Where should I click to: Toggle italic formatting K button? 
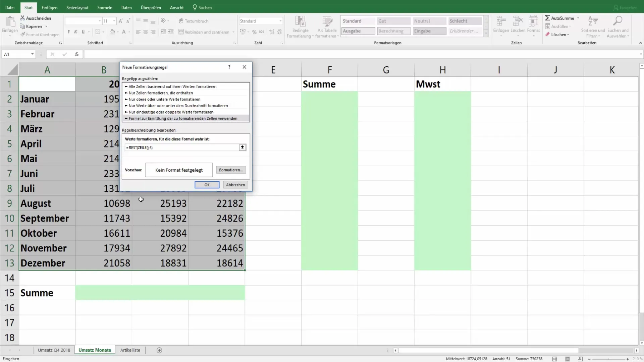pyautogui.click(x=75, y=32)
